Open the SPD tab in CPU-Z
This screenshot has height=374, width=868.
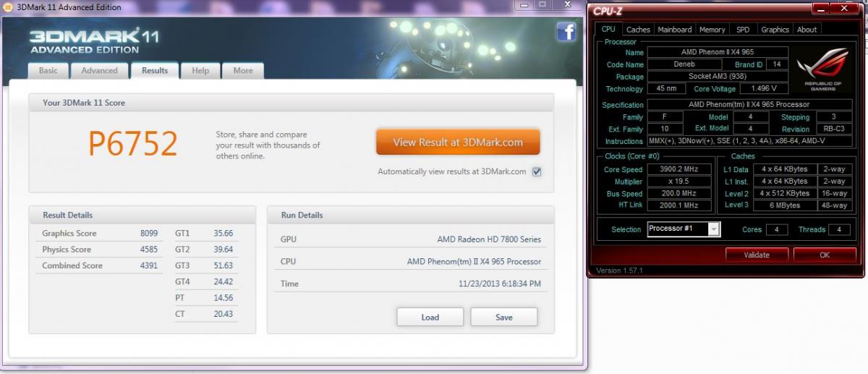[743, 30]
